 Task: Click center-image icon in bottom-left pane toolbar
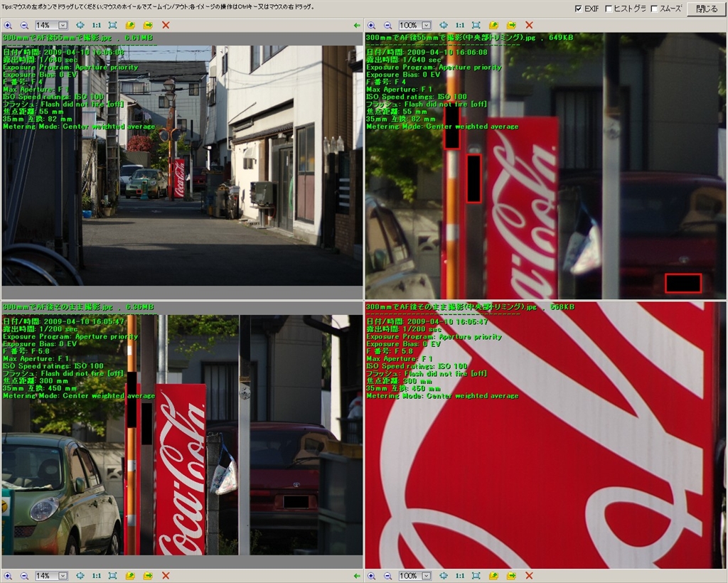tap(80, 575)
